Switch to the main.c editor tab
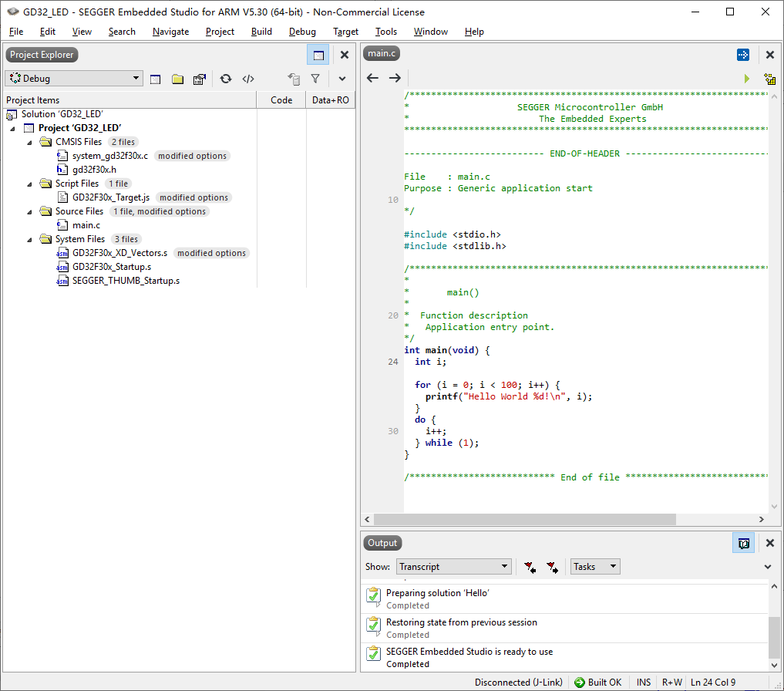This screenshot has height=691, width=784. coord(381,53)
